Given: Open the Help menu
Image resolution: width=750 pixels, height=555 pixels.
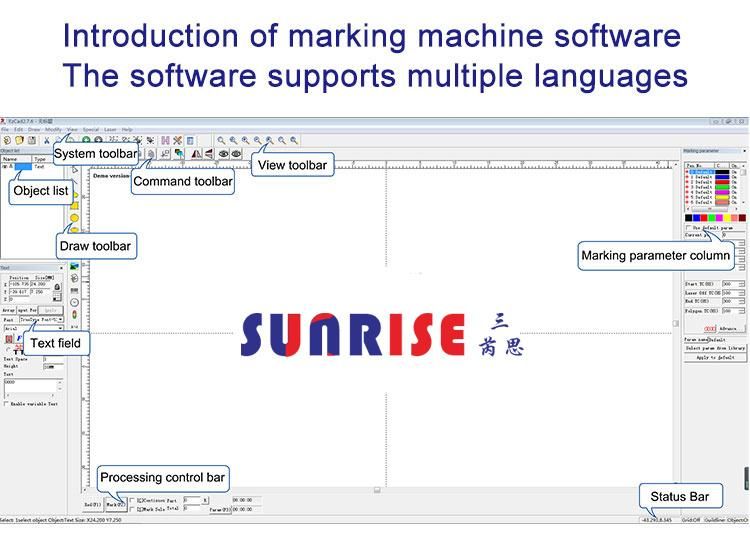Looking at the screenshot, I should click(x=127, y=129).
